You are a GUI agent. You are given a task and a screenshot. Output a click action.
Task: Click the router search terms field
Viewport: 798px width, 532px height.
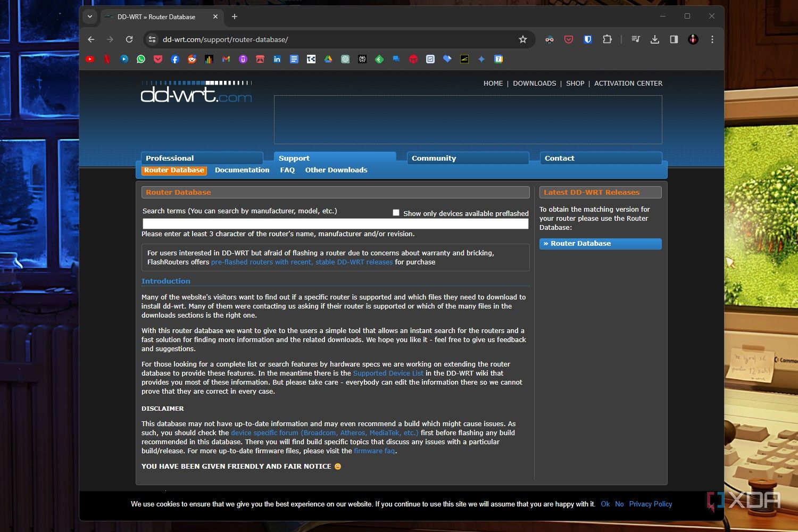[335, 224]
